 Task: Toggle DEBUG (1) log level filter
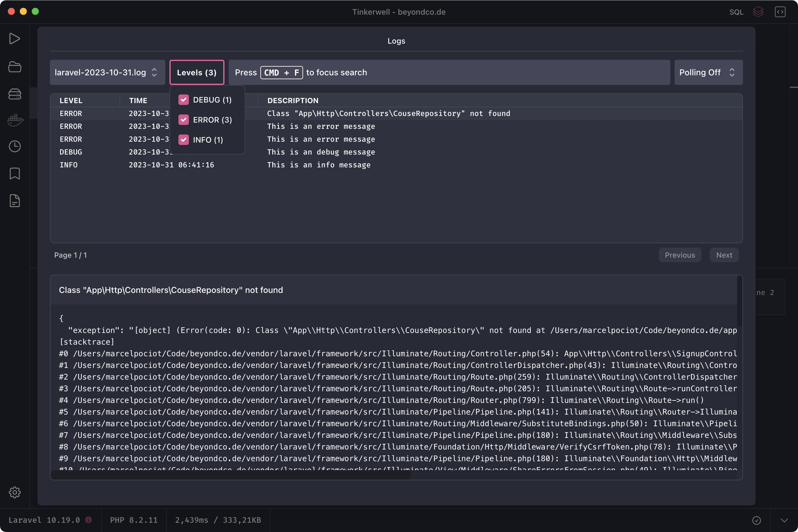[x=184, y=100]
